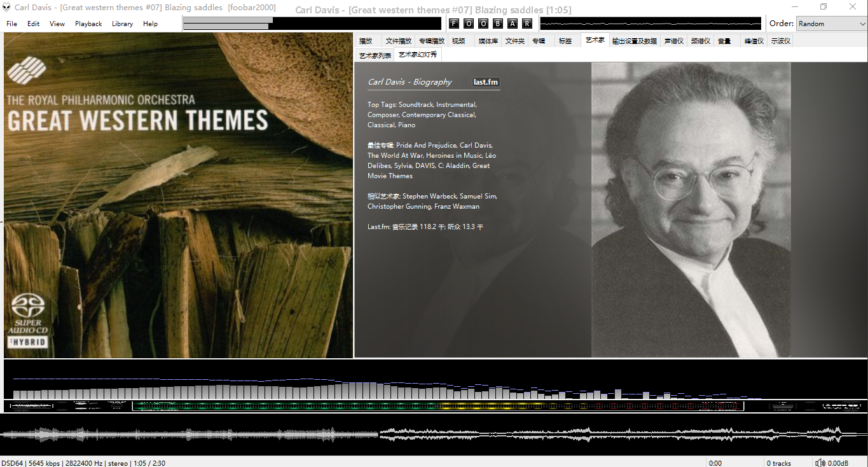Click the B button in the FOOBAR toolbar
Screen dimensions: 868x467
[498, 24]
